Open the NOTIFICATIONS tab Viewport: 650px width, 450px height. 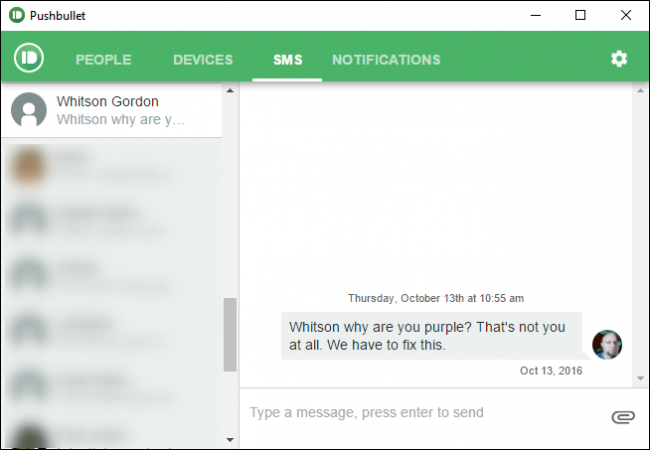coord(386,60)
